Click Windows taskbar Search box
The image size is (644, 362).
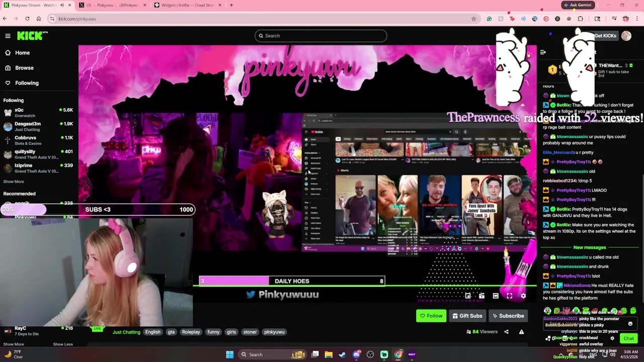273,354
